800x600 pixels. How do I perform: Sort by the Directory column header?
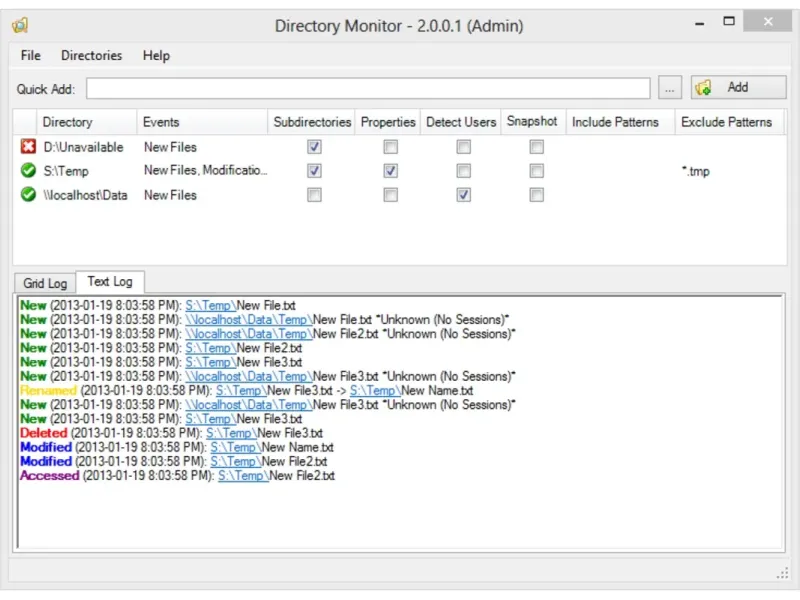pos(86,122)
